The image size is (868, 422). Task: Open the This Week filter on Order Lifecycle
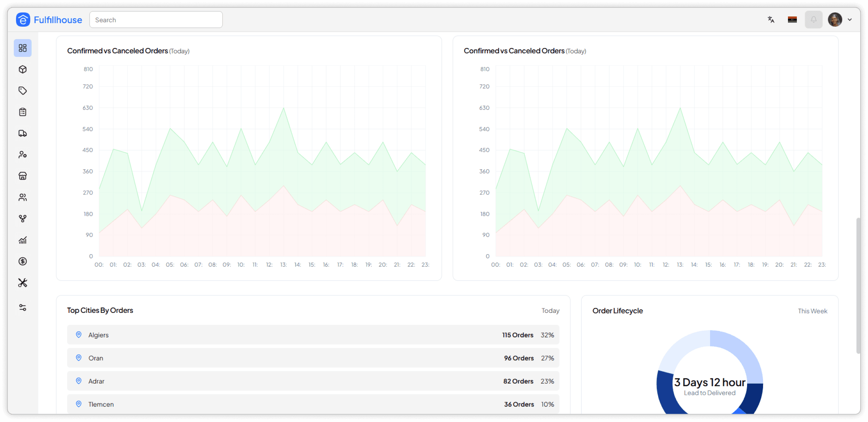(813, 311)
